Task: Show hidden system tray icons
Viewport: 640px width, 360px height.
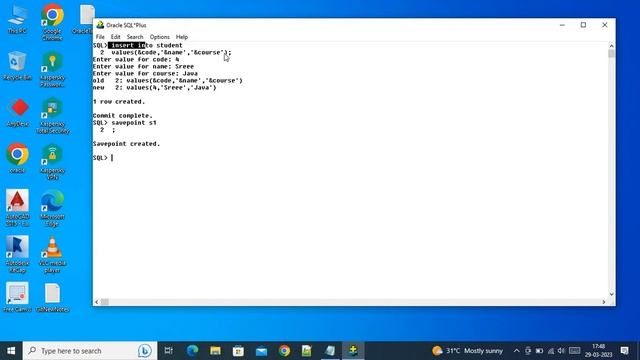Action: point(516,351)
